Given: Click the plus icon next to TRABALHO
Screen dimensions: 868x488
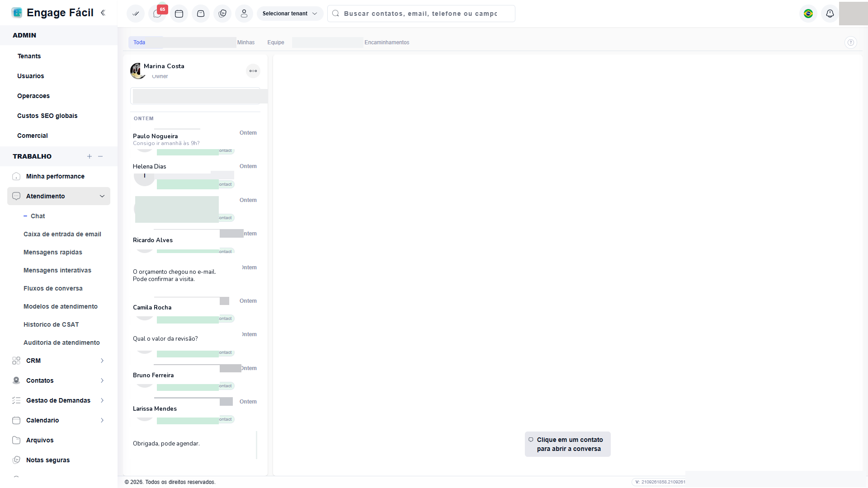Looking at the screenshot, I should [x=90, y=156].
